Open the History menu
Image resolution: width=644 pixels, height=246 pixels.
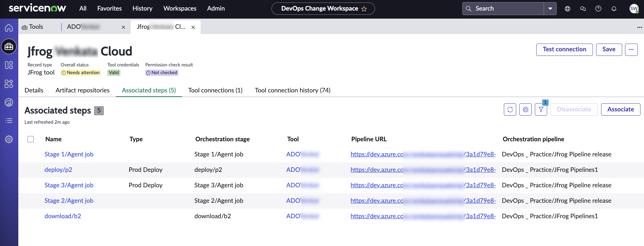142,8
